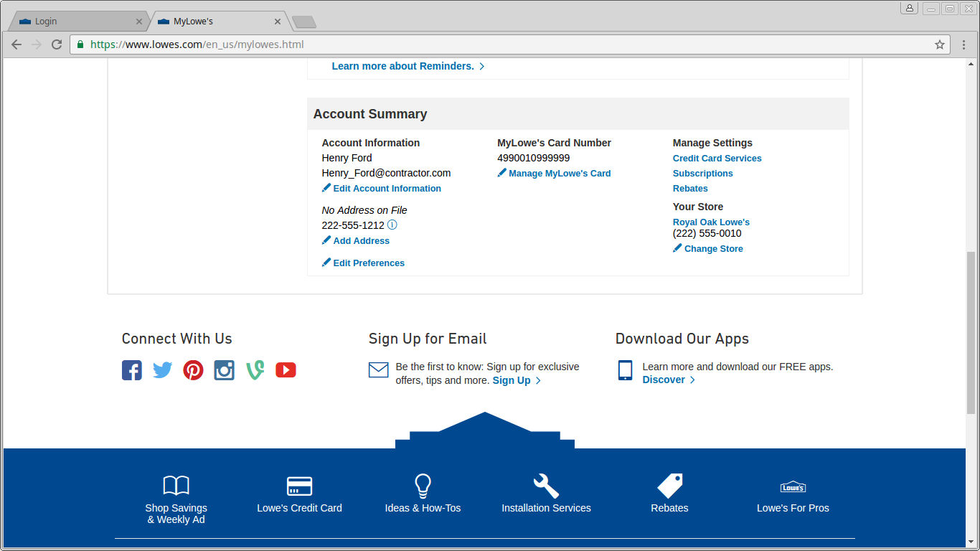The image size is (980, 551).
Task: Click the YouTube icon
Action: [286, 369]
